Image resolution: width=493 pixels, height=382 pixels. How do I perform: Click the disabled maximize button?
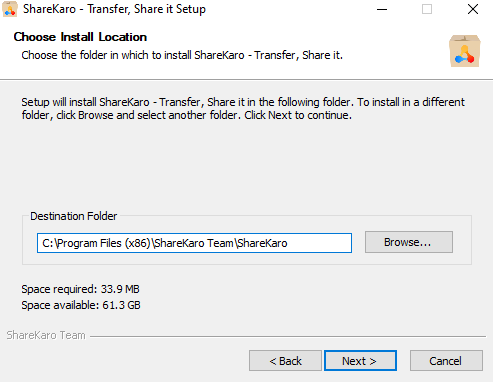pyautogui.click(x=427, y=9)
